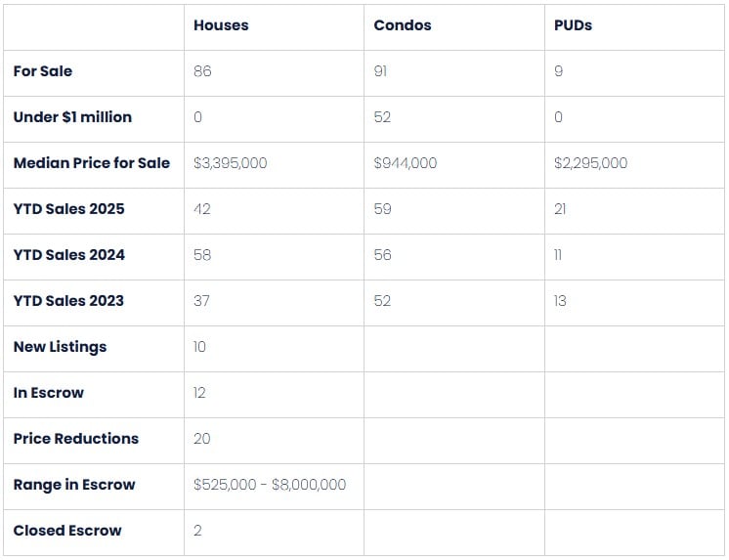Click the 86 houses for sale value
The width and height of the screenshot is (729, 560).
(x=202, y=71)
